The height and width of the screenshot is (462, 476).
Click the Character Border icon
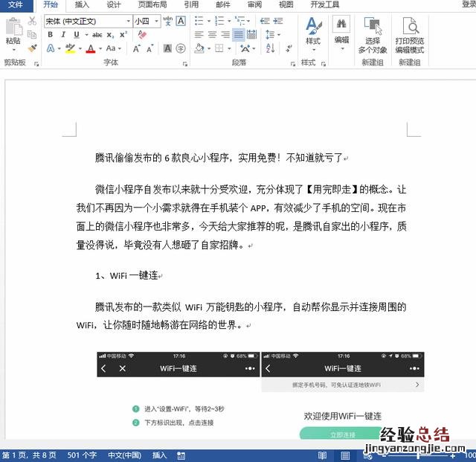point(181,21)
